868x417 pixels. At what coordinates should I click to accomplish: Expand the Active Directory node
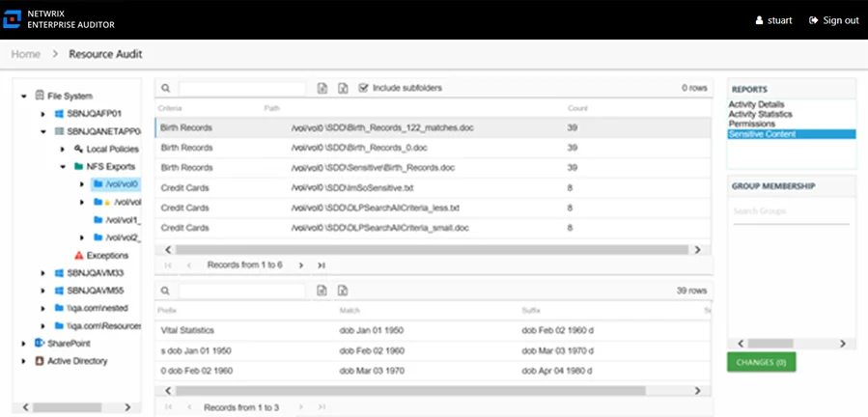[x=24, y=362]
